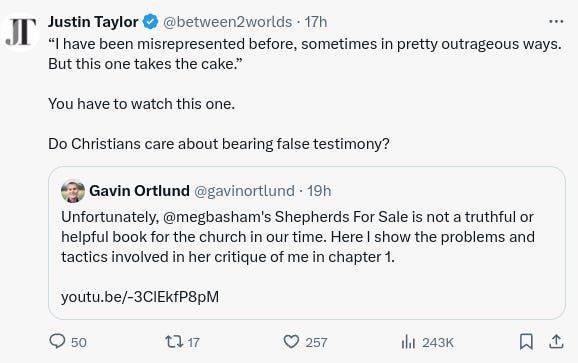This screenshot has height=363, width=578.
Task: Share the tweet via the upload arrow icon
Action: 556,341
